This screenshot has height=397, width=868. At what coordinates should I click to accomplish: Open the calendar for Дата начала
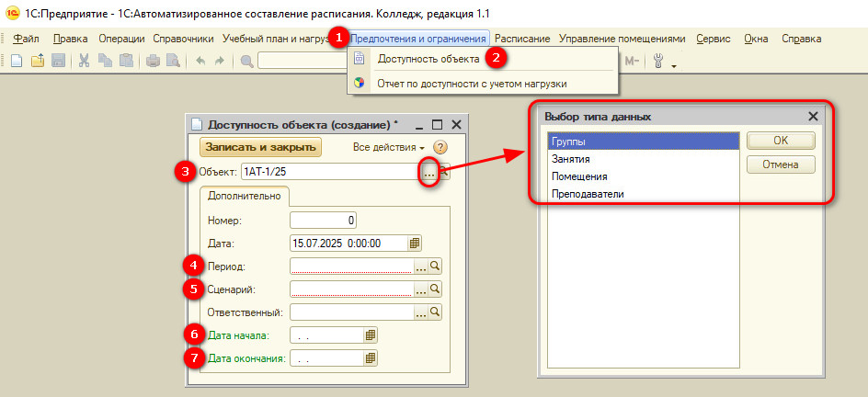pyautogui.click(x=371, y=335)
